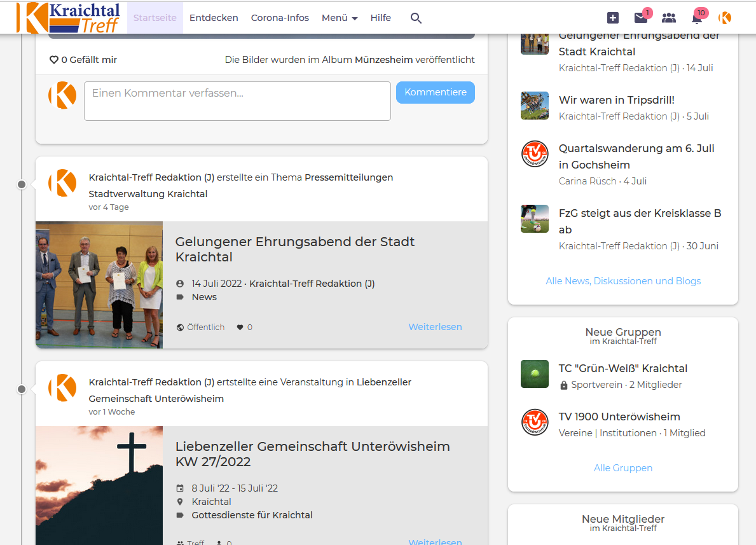The width and height of the screenshot is (756, 545).
Task: Open the Liebenzeller Gemeinschaft Unteröwisheim group link
Action: pos(250,390)
